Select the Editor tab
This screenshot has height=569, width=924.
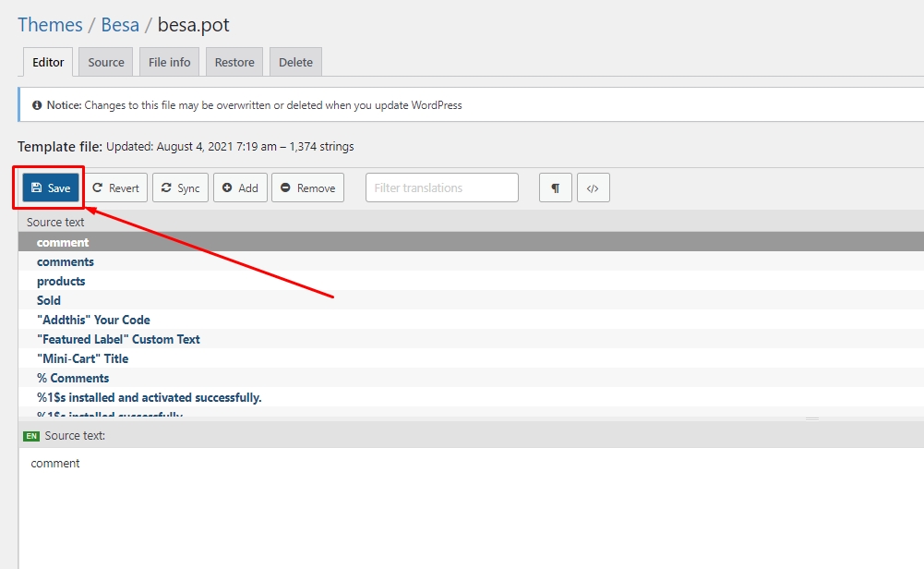(x=48, y=62)
